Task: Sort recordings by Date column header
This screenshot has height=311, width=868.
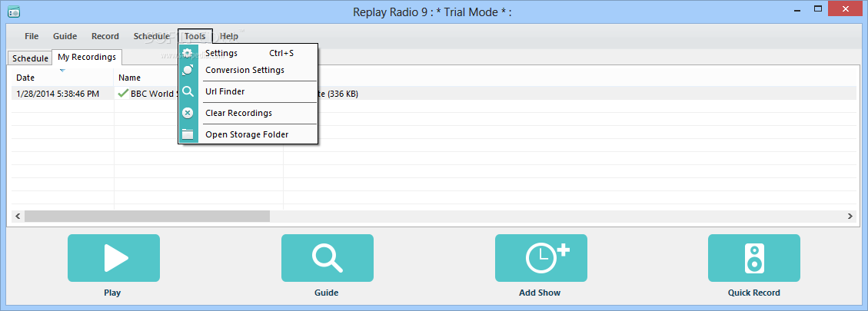Action: pyautogui.click(x=62, y=78)
